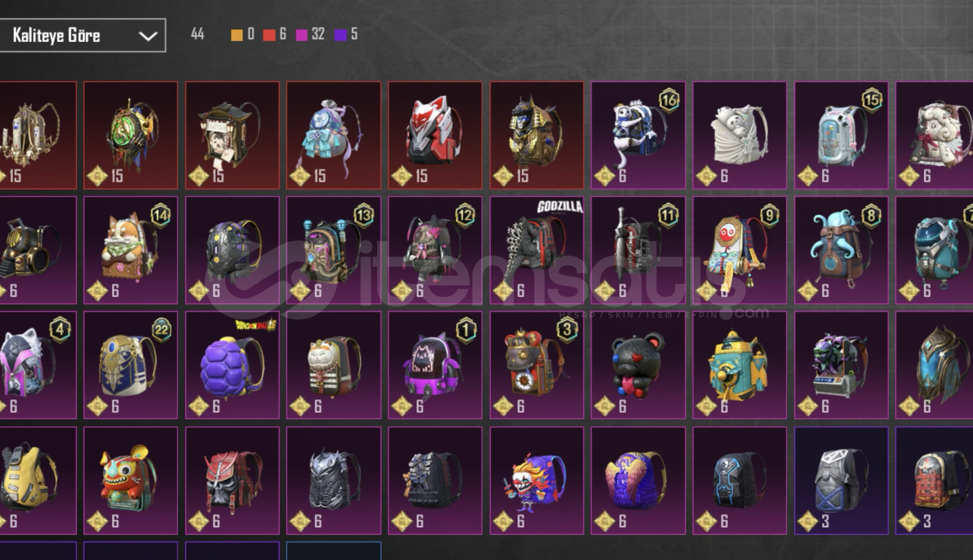Select the pixel cat purple backpack numbered 1
This screenshot has height=560, width=973.
(x=435, y=365)
